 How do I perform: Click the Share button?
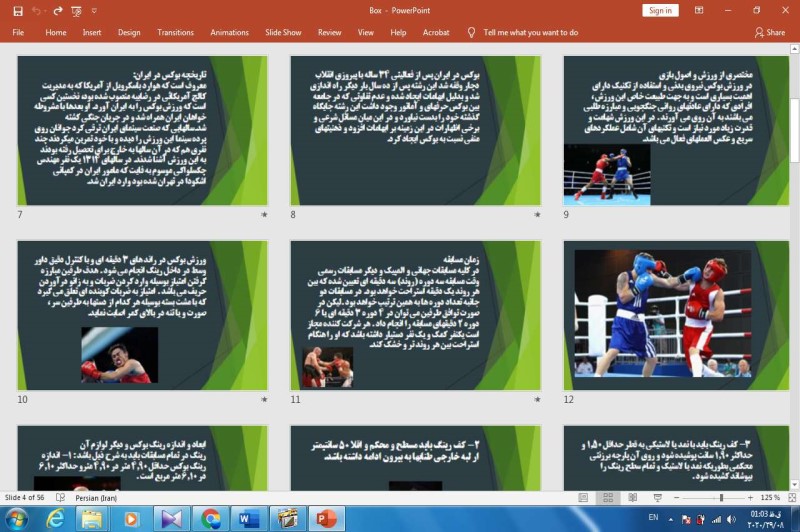[x=770, y=32]
